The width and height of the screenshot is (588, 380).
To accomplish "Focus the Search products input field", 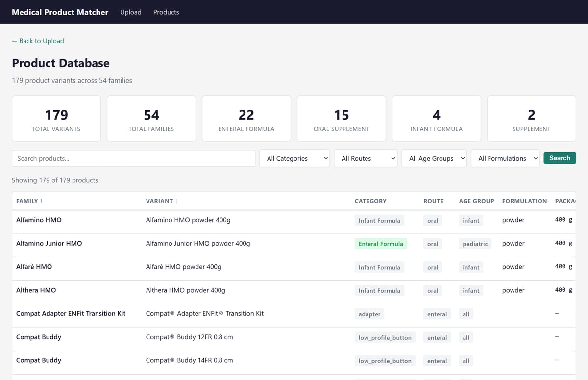I will pyautogui.click(x=134, y=158).
